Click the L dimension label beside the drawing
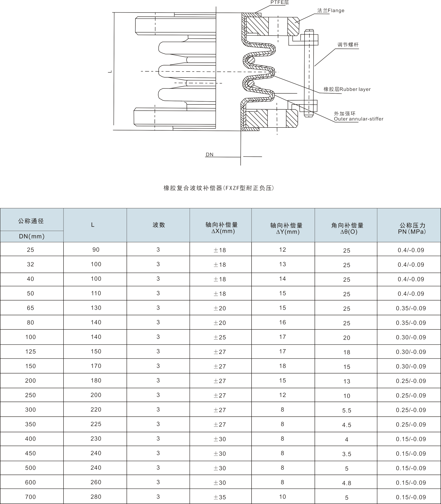The height and width of the screenshot is (504, 441). click(110, 71)
